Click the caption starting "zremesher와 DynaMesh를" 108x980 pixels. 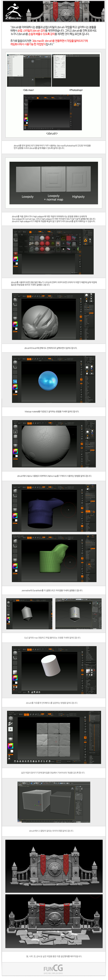pyautogui.click(x=52, y=590)
